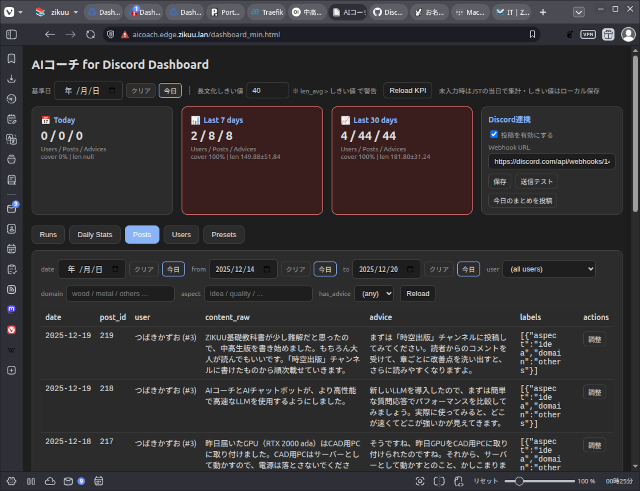Open the user filter dropdown (all users)
The height and width of the screenshot is (491, 640).
547,269
